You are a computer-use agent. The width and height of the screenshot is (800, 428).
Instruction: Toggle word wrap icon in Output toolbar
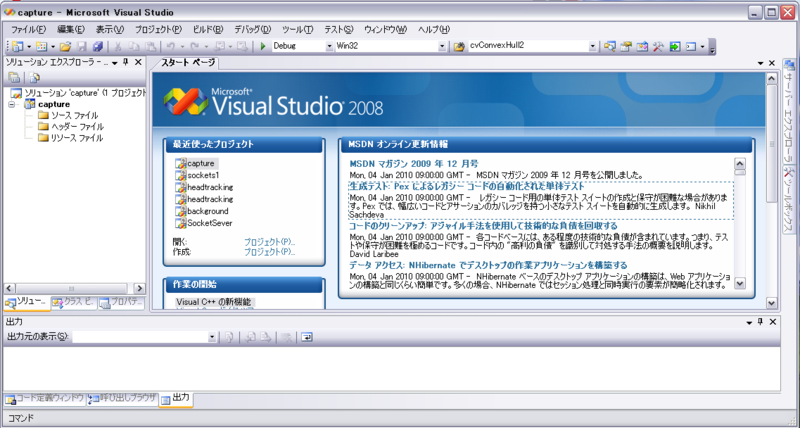point(307,337)
